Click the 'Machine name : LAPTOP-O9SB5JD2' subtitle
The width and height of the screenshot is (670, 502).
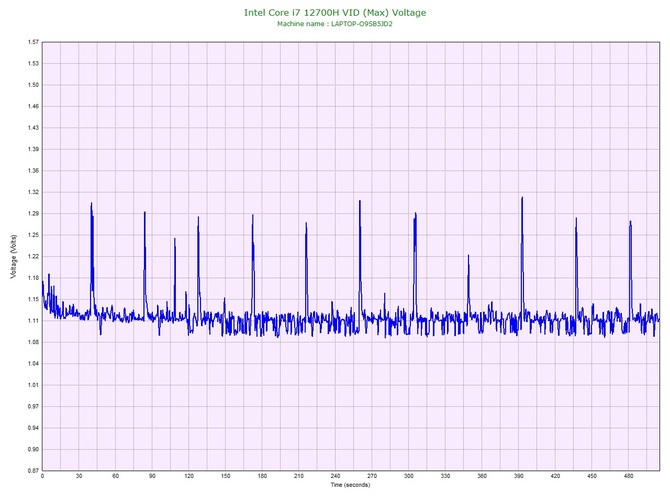coord(335,24)
